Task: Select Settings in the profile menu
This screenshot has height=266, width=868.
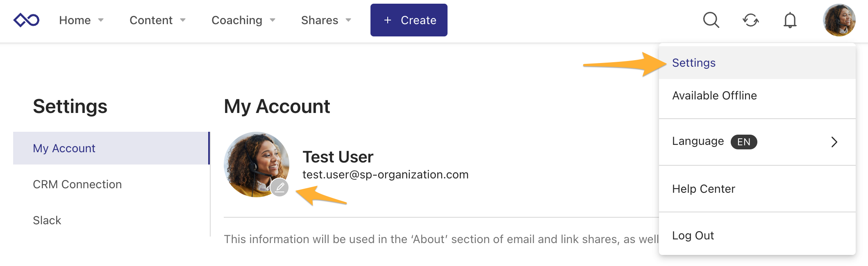Action: tap(694, 63)
